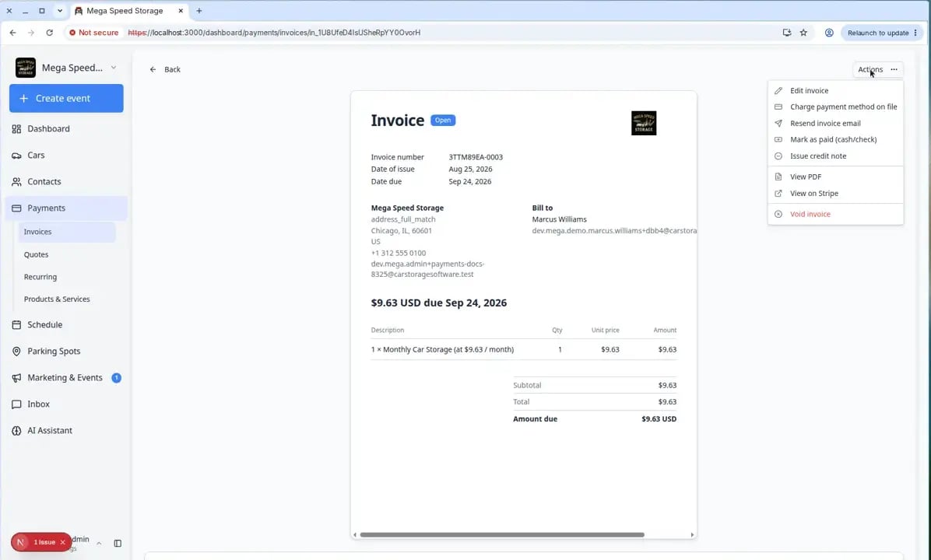Click the scrollbar right arrow
The width and height of the screenshot is (931, 560).
[x=692, y=534]
